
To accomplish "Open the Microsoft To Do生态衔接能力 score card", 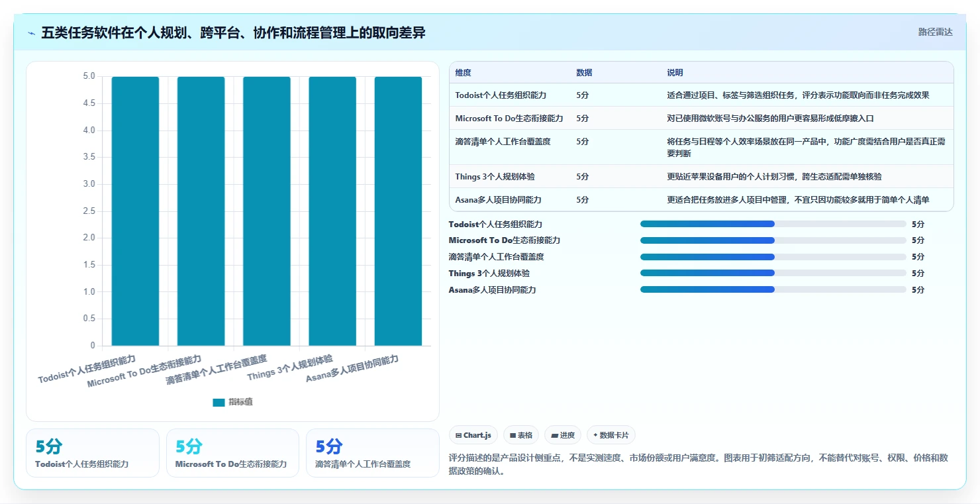I will point(232,453).
